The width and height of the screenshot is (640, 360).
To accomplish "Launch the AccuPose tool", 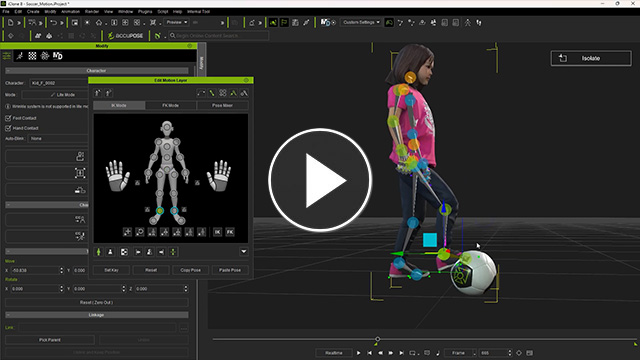I will [x=126, y=36].
